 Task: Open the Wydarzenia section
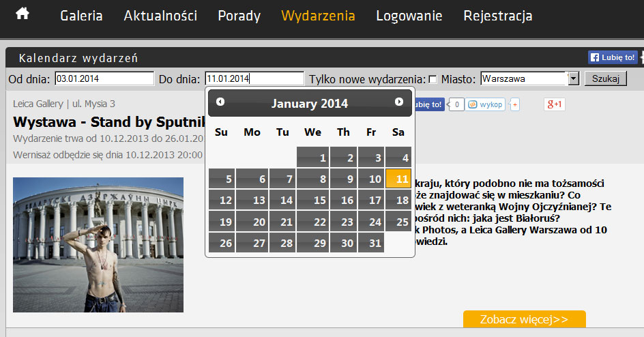click(319, 16)
